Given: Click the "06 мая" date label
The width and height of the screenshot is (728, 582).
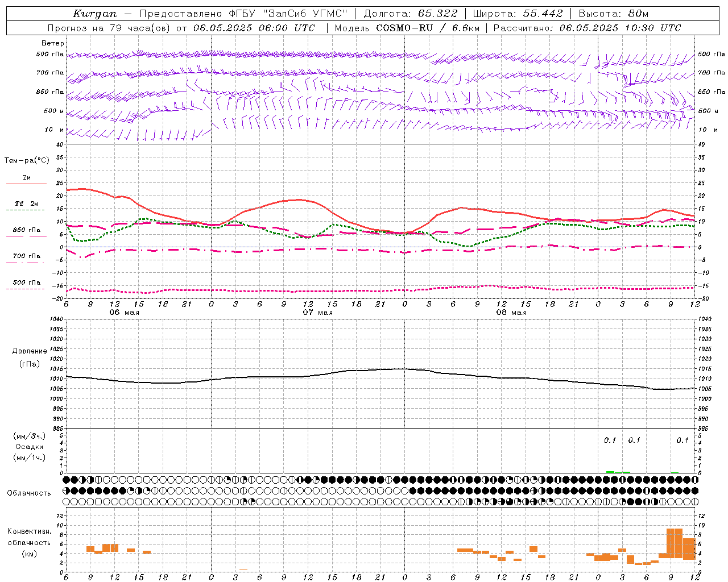Looking at the screenshot, I should (x=124, y=313).
